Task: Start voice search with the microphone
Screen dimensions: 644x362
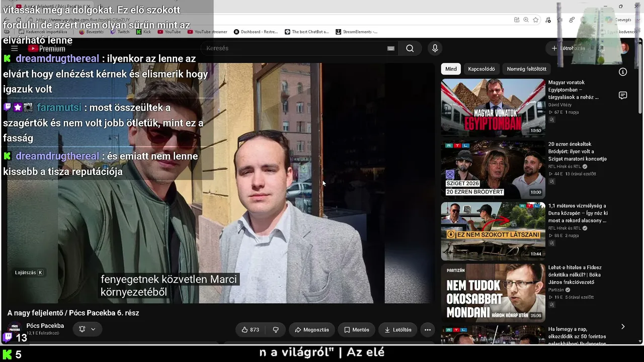Action: tap(435, 48)
